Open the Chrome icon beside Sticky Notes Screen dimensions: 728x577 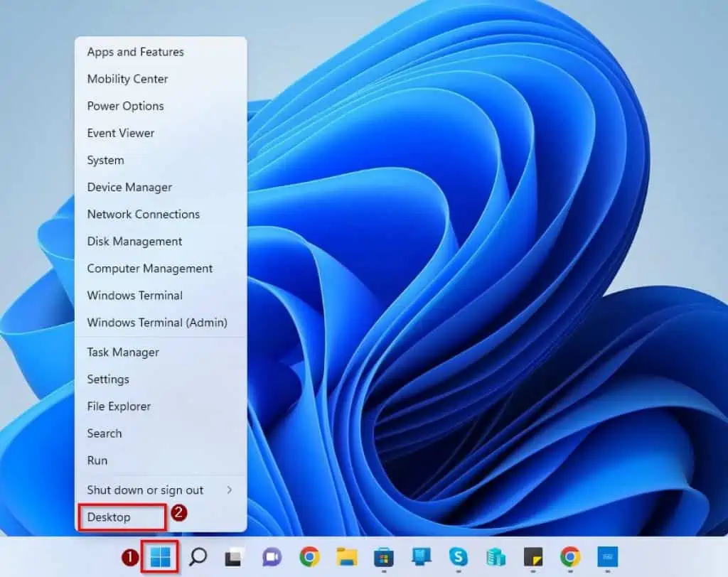coord(570,556)
